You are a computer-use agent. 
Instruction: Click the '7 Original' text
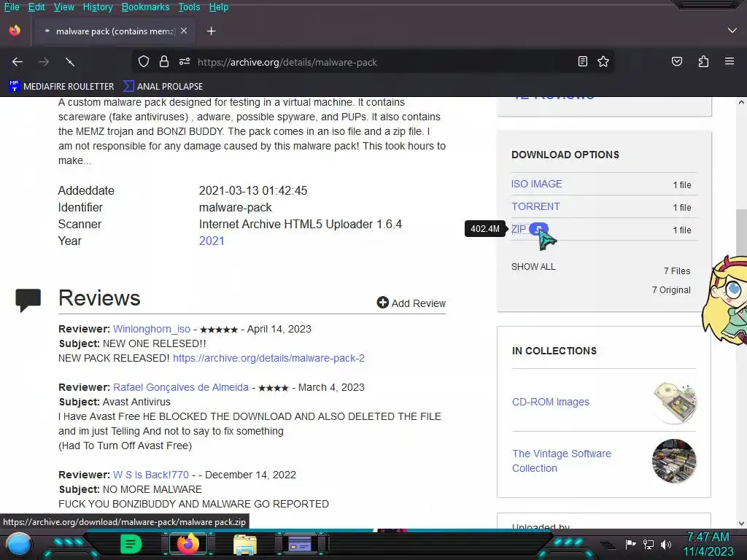pyautogui.click(x=671, y=290)
